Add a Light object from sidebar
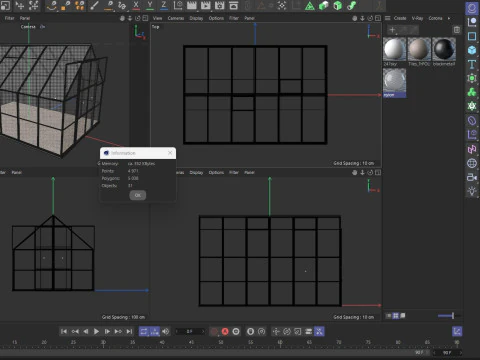The height and width of the screenshot is (360, 480). (472, 191)
